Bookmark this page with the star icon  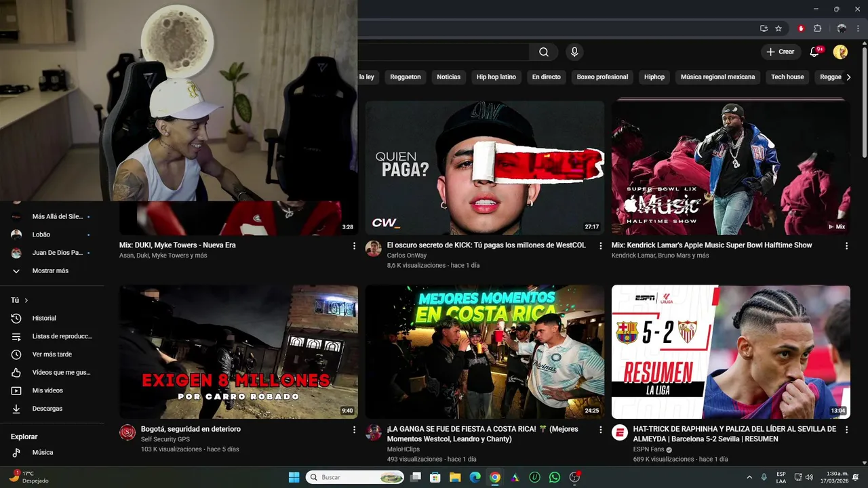click(778, 28)
